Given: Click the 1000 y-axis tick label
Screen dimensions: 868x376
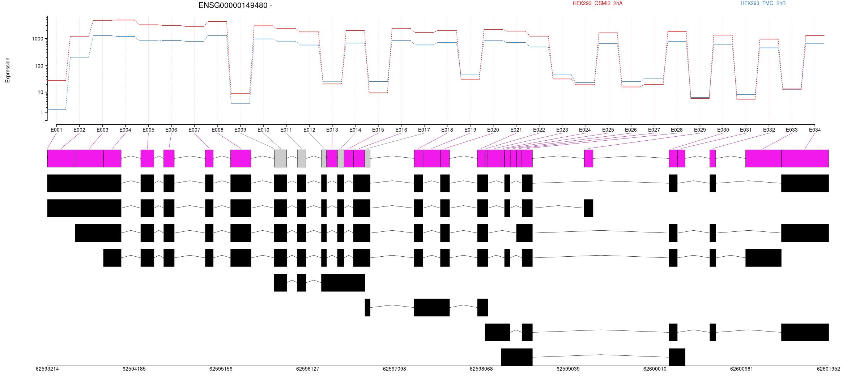Looking at the screenshot, I should coord(37,39).
